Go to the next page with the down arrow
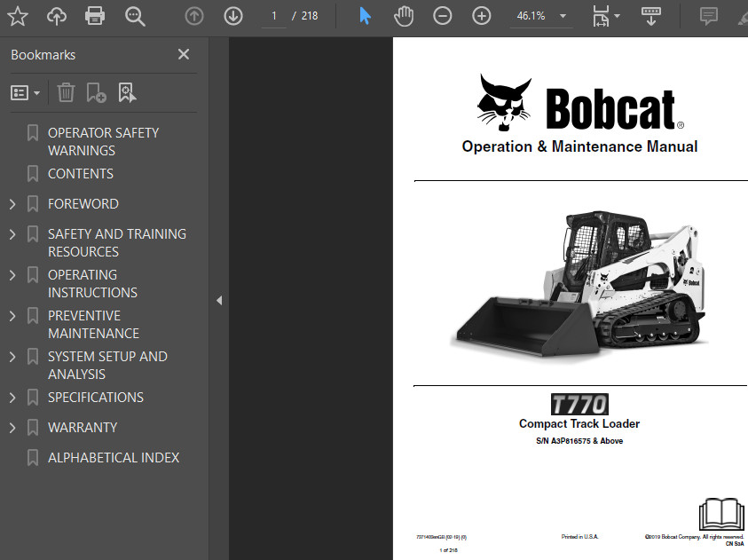 [233, 16]
